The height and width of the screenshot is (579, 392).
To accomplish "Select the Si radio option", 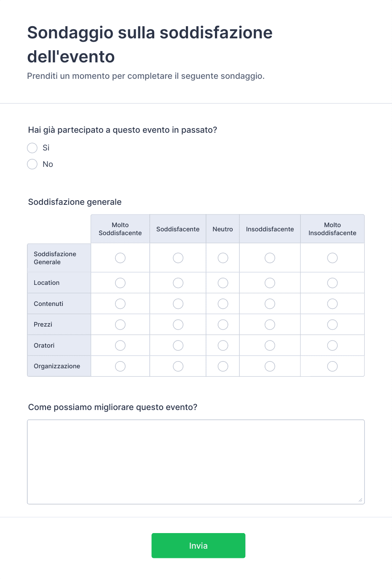I will [32, 148].
